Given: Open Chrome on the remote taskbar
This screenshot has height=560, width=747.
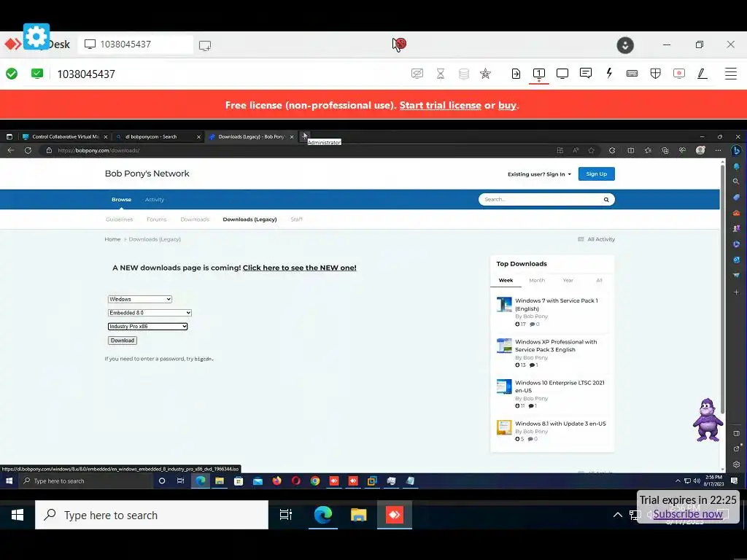Looking at the screenshot, I should coord(315,481).
